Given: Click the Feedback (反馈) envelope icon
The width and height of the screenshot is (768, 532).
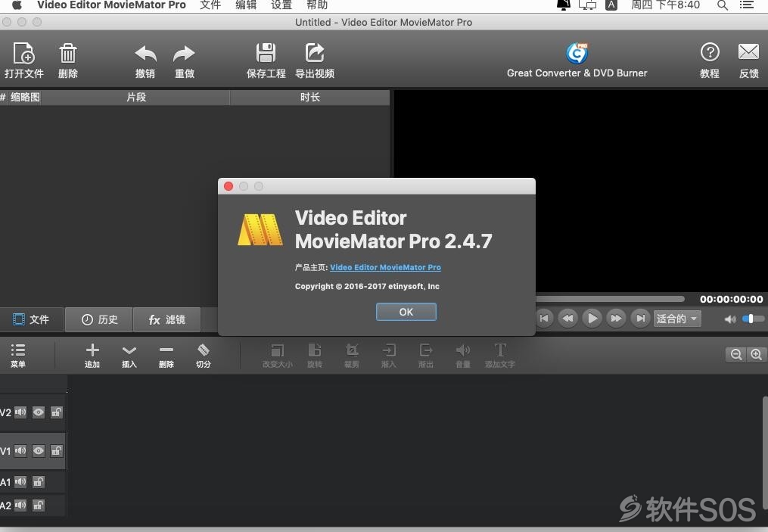Looking at the screenshot, I should coord(748,51).
